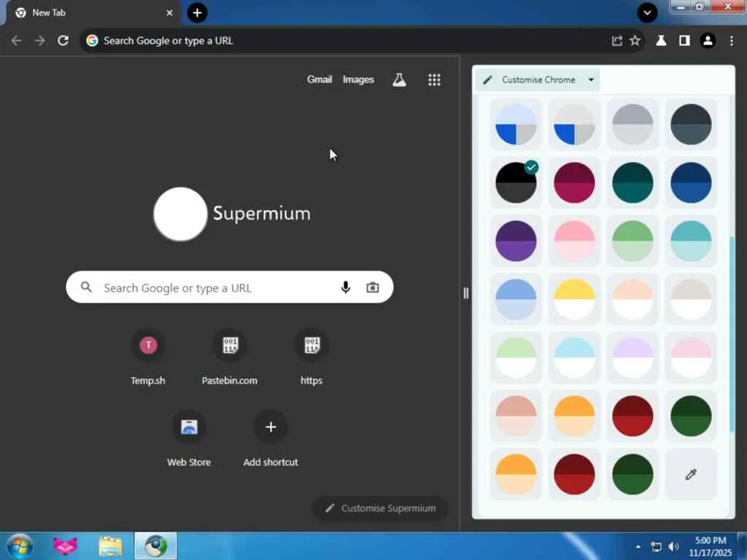The height and width of the screenshot is (560, 747).
Task: Bookmark this tab with the star icon
Action: click(635, 41)
